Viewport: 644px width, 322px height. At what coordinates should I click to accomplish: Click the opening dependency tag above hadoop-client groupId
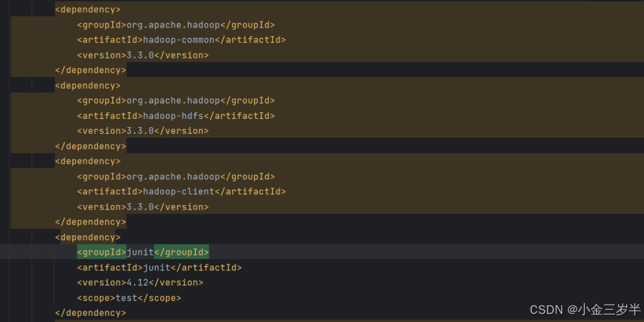click(88, 161)
